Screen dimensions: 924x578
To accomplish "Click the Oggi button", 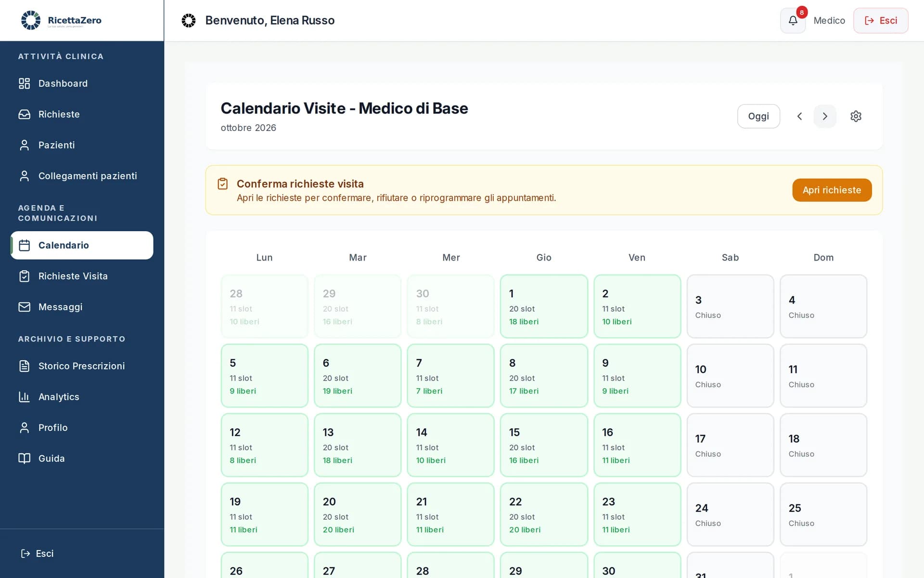I will 758,116.
